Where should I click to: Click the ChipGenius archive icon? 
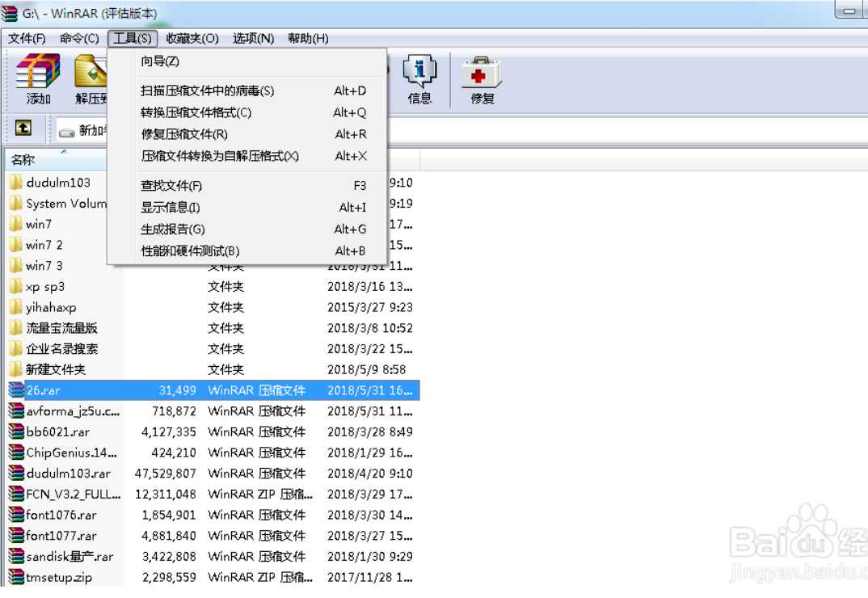click(x=17, y=453)
